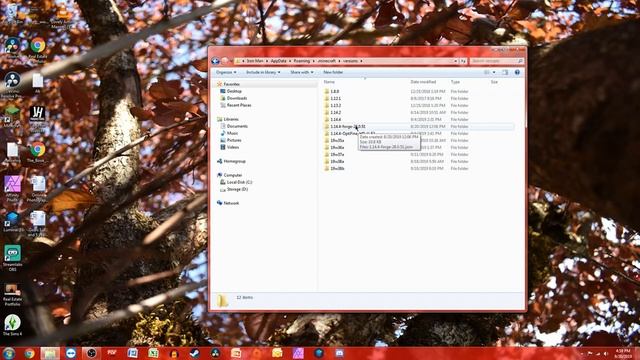This screenshot has height=360, width=640.
Task: Focus the Search versions box
Action: pyautogui.click(x=496, y=61)
